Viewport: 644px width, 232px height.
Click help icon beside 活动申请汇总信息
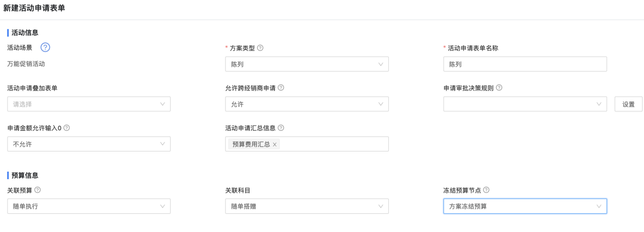[x=281, y=128]
